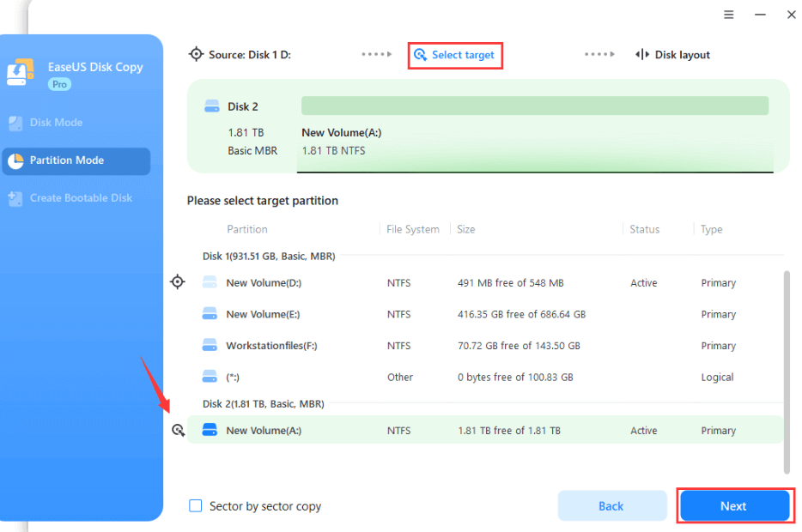Click the Logical type cell
This screenshot has width=802, height=532.
point(717,378)
